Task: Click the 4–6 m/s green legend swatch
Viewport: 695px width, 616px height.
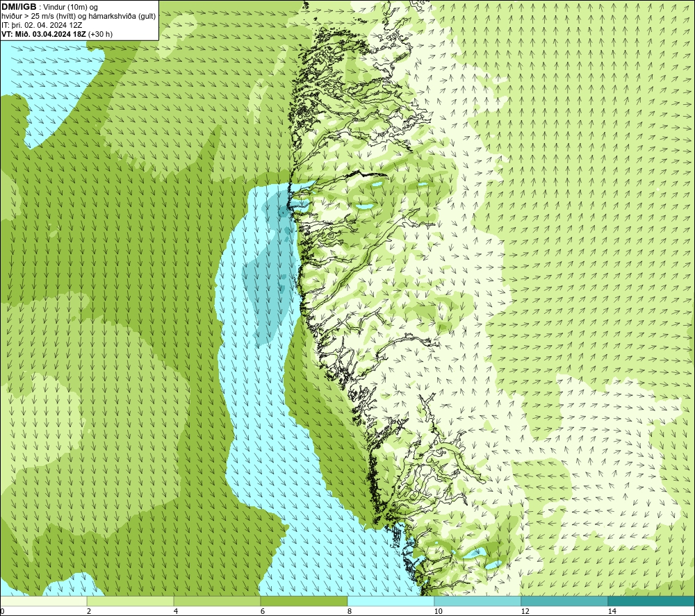Action: (x=217, y=601)
